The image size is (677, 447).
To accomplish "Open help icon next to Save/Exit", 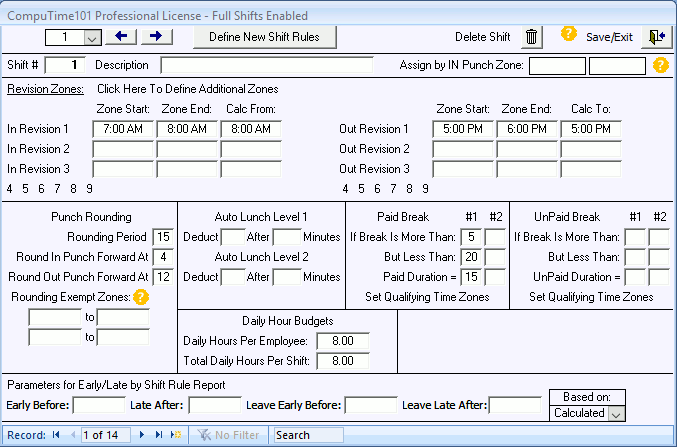I will click(569, 33).
